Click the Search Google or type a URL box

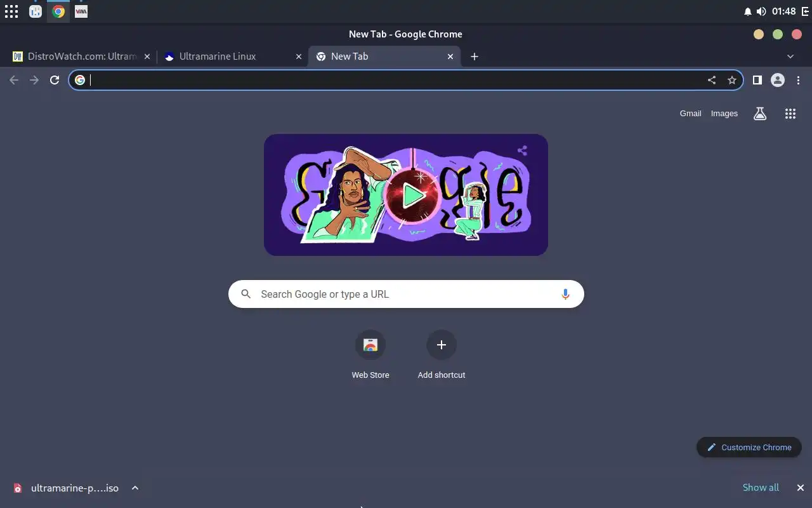click(406, 294)
